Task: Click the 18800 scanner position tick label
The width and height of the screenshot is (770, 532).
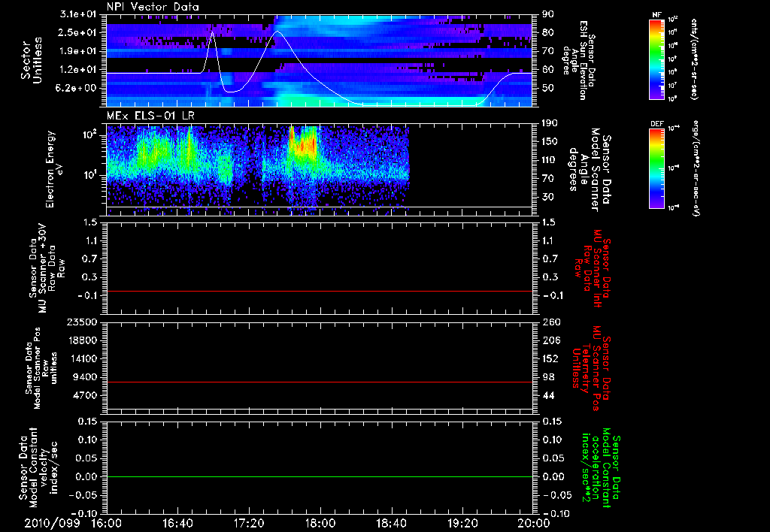Action: tap(83, 340)
